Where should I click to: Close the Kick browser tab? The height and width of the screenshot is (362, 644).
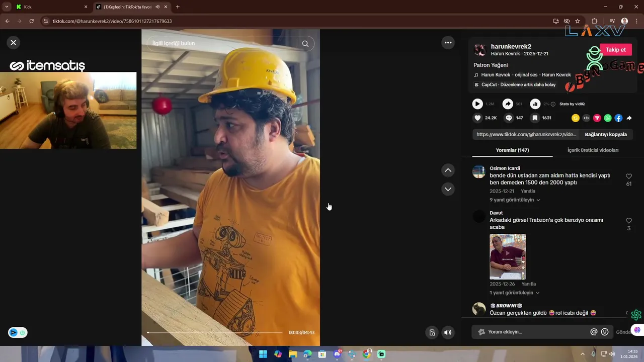click(x=86, y=7)
